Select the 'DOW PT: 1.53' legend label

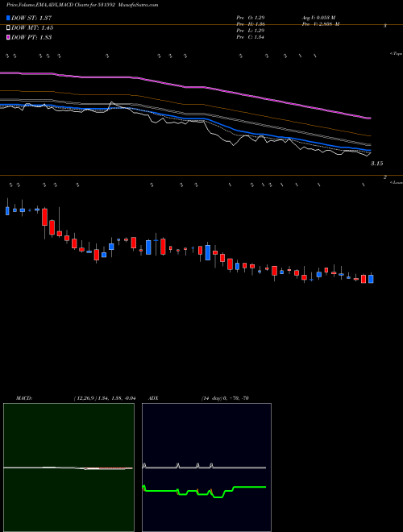[x=31, y=37]
